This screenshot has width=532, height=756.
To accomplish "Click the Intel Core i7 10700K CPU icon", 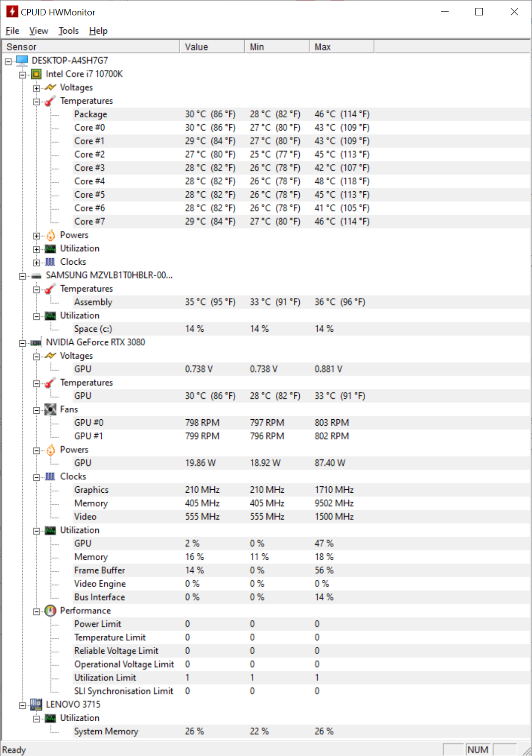I will point(36,74).
